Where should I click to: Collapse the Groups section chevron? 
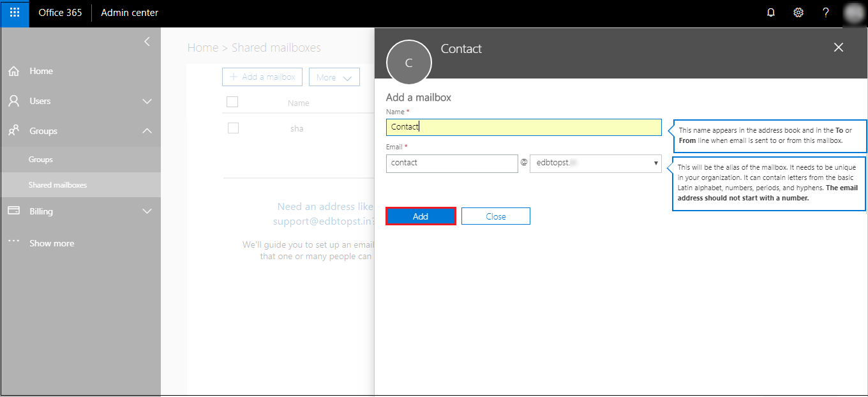point(147,131)
